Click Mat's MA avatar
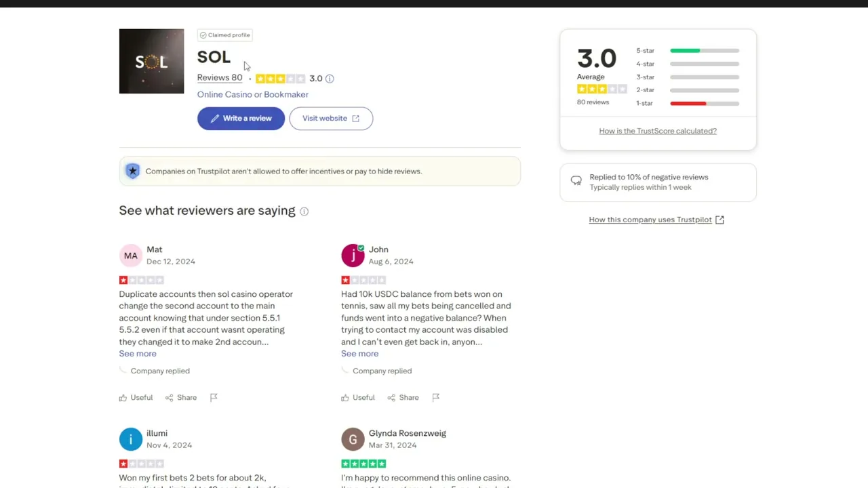The width and height of the screenshot is (868, 488). 131,256
